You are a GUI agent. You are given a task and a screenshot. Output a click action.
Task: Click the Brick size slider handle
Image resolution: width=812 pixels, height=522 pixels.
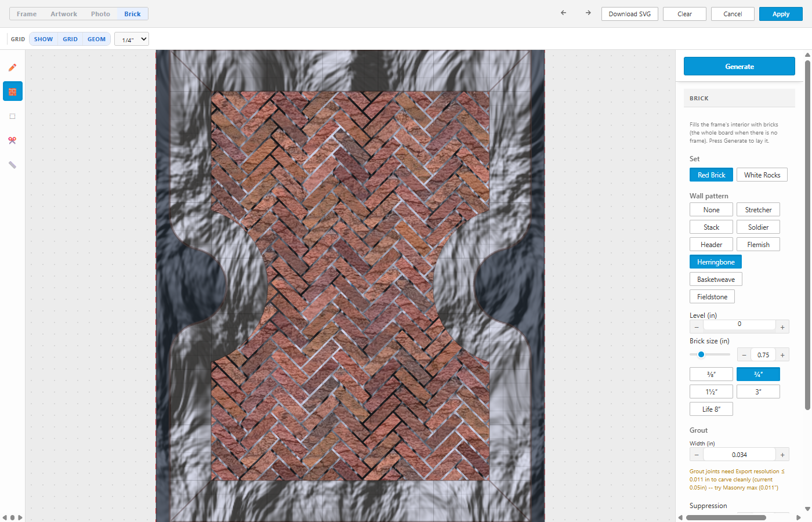(x=701, y=354)
